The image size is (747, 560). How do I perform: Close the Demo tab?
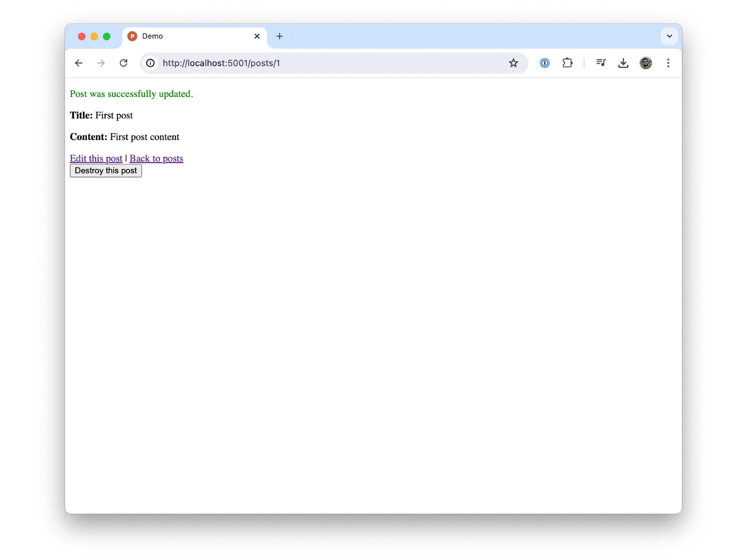point(257,36)
